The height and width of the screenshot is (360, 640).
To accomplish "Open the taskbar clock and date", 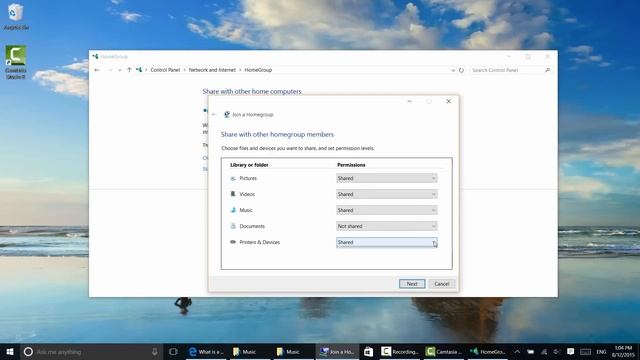I will point(623,351).
